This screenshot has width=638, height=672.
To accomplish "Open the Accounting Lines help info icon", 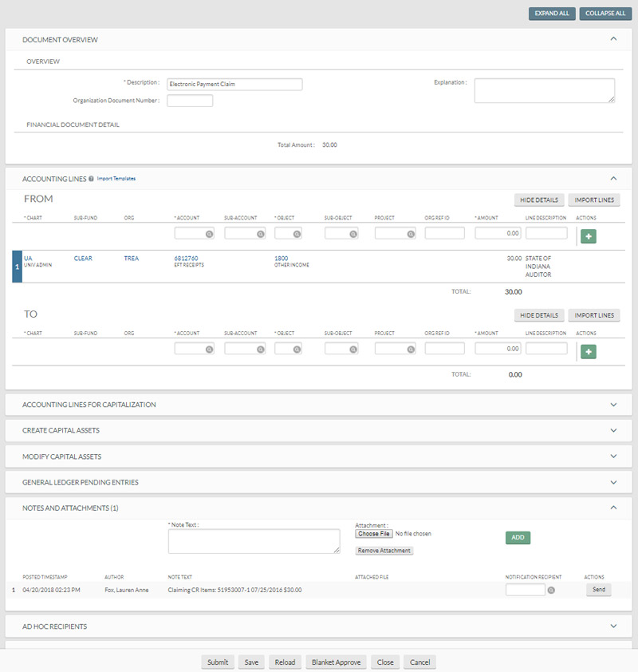I will coord(92,179).
